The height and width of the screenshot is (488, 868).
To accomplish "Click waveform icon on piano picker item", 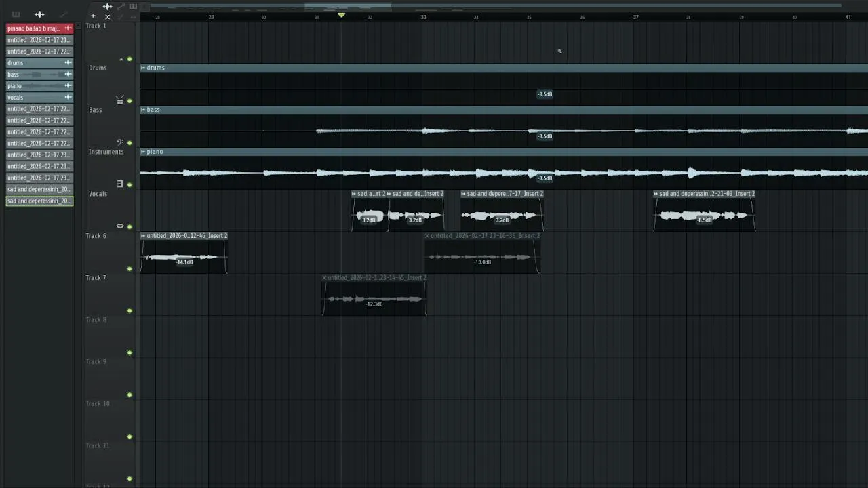I will 68,86.
